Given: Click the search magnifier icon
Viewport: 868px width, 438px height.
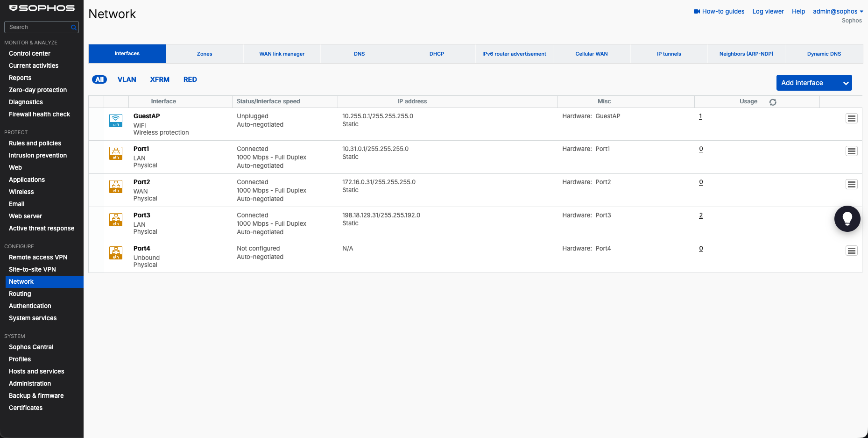Looking at the screenshot, I should 73,28.
